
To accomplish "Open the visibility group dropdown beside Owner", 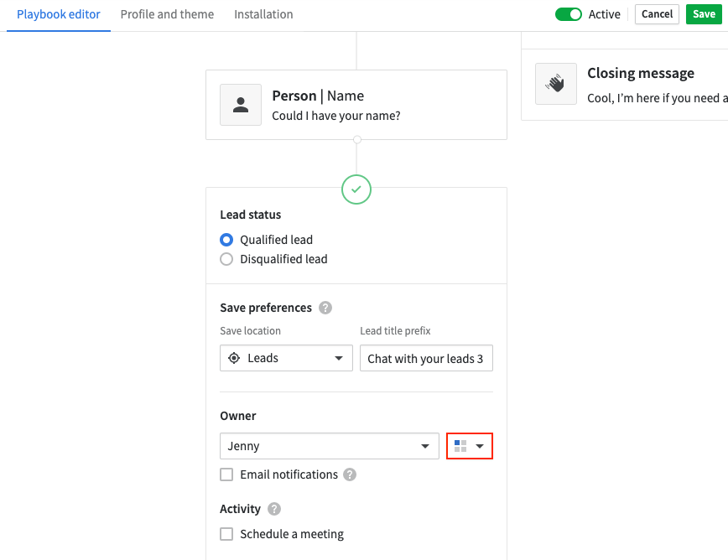I will [470, 446].
